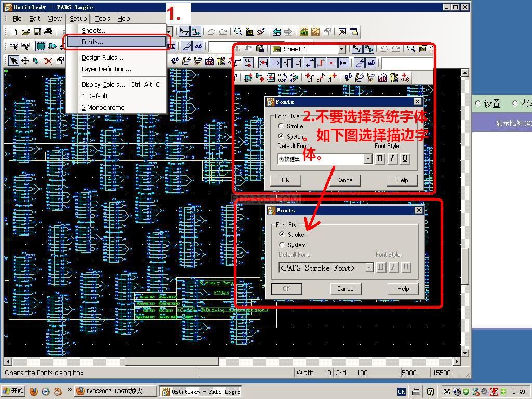Click the Selection Toolbar checkmarks icon

point(14,46)
